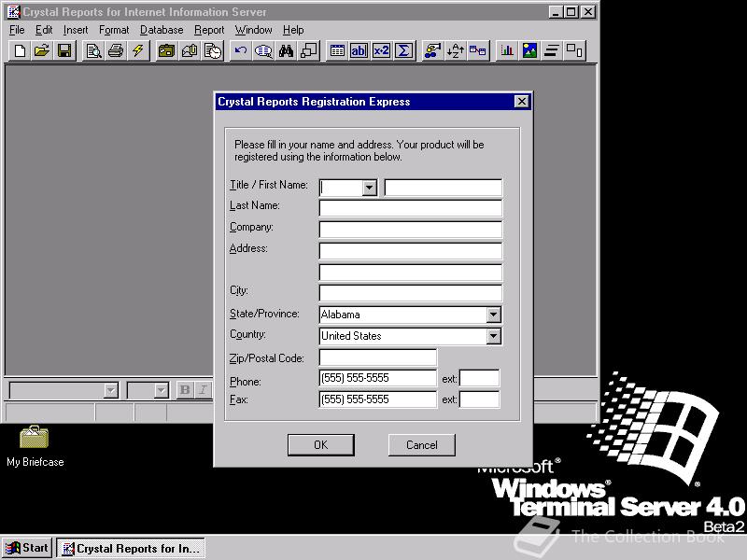Click the Phone number field

tap(377, 378)
